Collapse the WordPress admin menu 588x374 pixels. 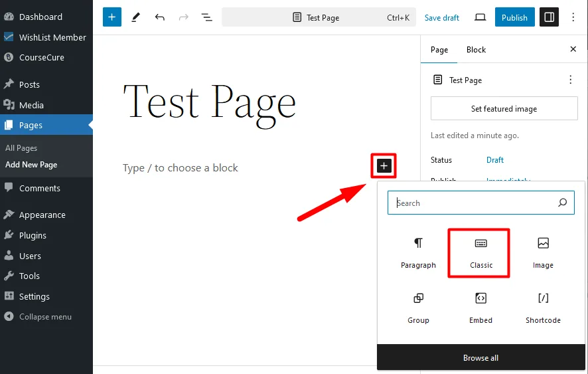(x=45, y=317)
